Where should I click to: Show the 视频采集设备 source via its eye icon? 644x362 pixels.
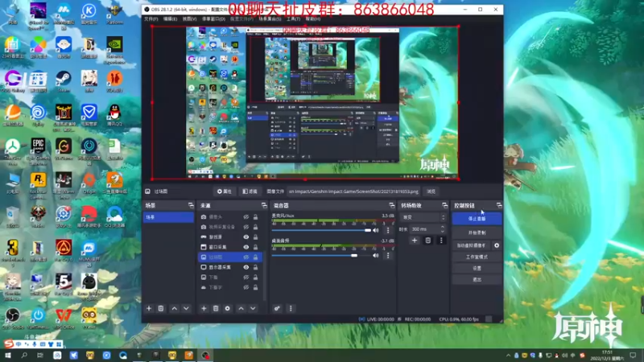pyautogui.click(x=246, y=227)
